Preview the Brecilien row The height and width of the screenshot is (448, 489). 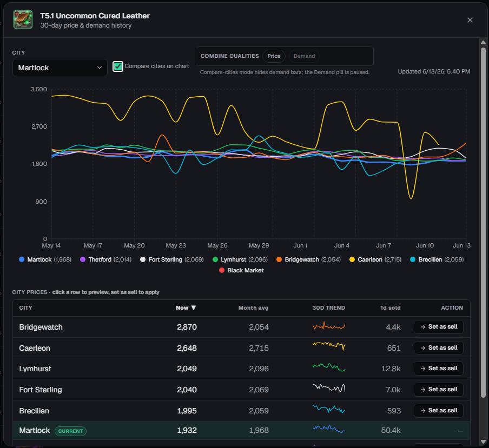pyautogui.click(x=241, y=411)
